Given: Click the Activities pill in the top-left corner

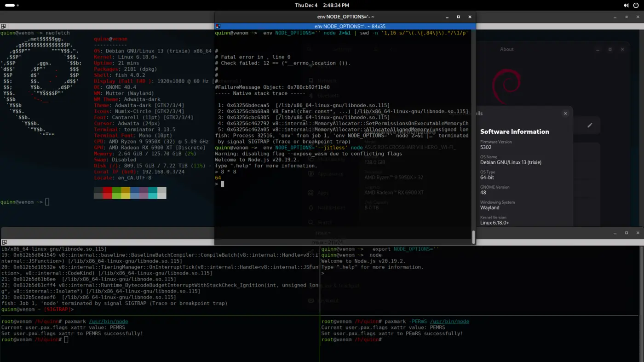Looking at the screenshot, I should 10,5.
